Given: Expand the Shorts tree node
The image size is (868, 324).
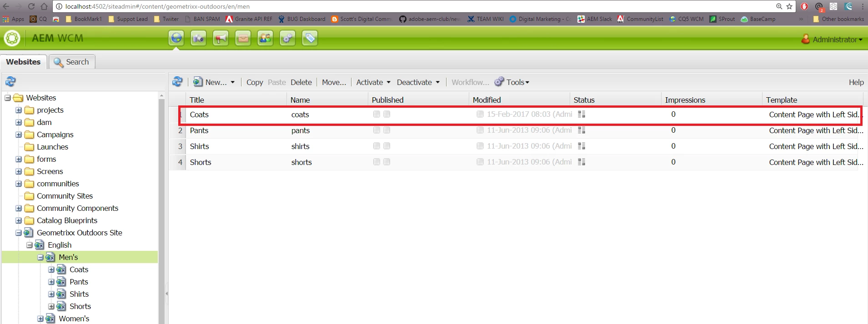Looking at the screenshot, I should click(51, 306).
